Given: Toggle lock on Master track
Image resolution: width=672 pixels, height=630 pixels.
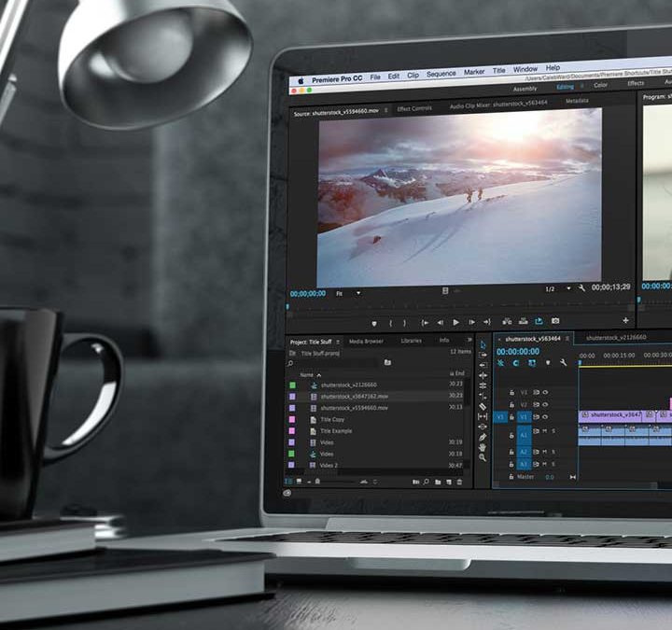Looking at the screenshot, I should tap(511, 477).
